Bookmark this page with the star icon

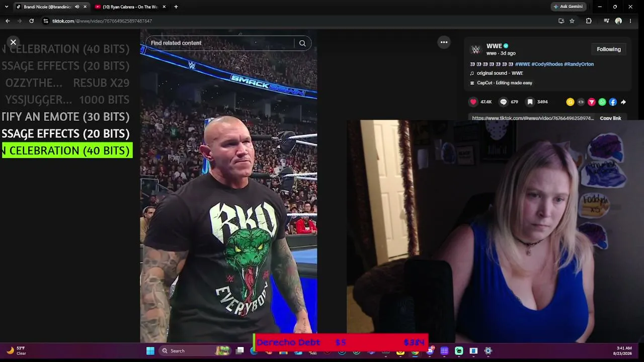point(572,21)
